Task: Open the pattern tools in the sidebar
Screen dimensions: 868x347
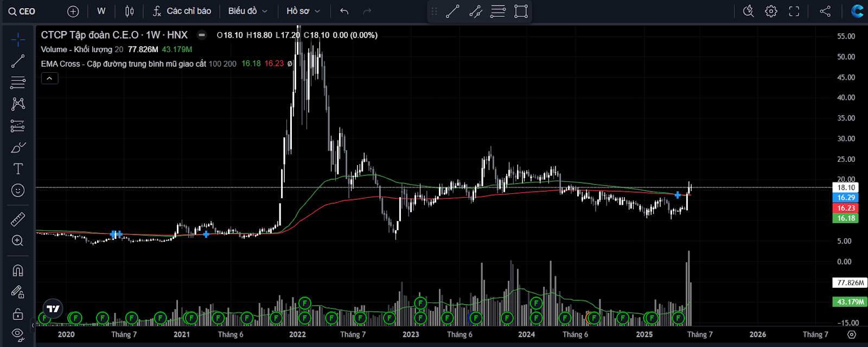Action: (18, 104)
